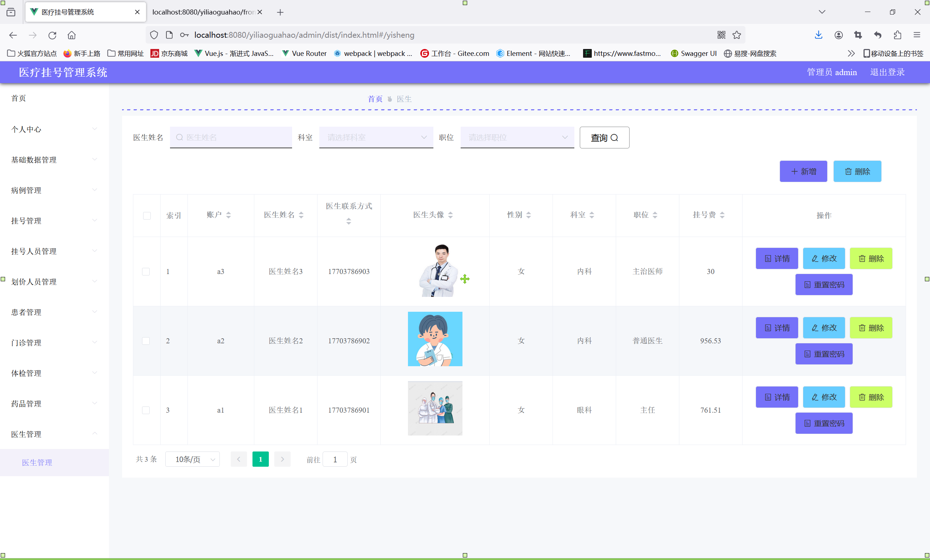Bookmark this page with star icon
The width and height of the screenshot is (930, 560).
[737, 35]
